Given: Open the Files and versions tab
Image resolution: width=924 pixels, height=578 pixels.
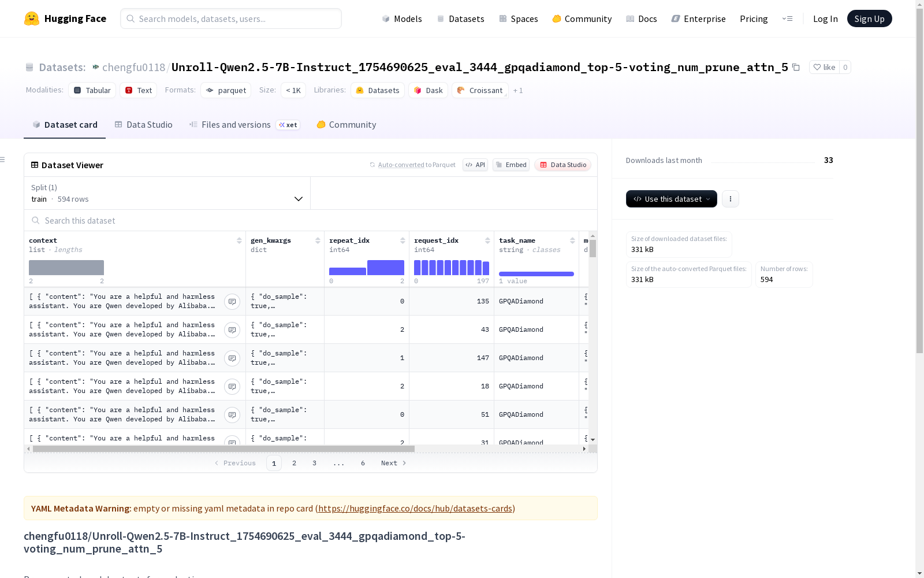Looking at the screenshot, I should click(244, 125).
